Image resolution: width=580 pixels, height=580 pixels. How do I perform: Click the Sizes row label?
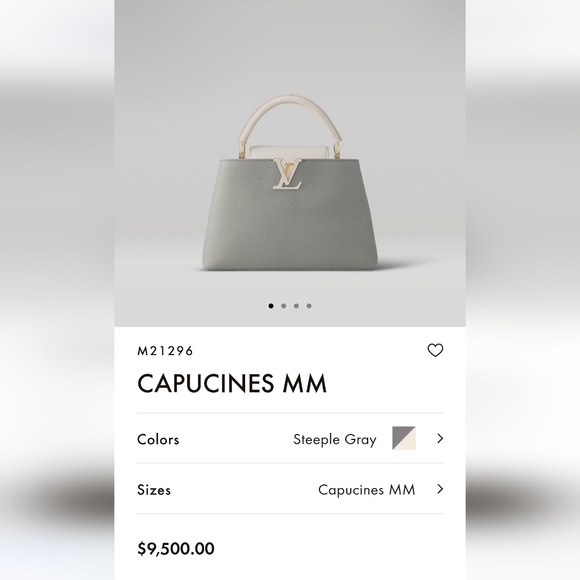pos(154,490)
